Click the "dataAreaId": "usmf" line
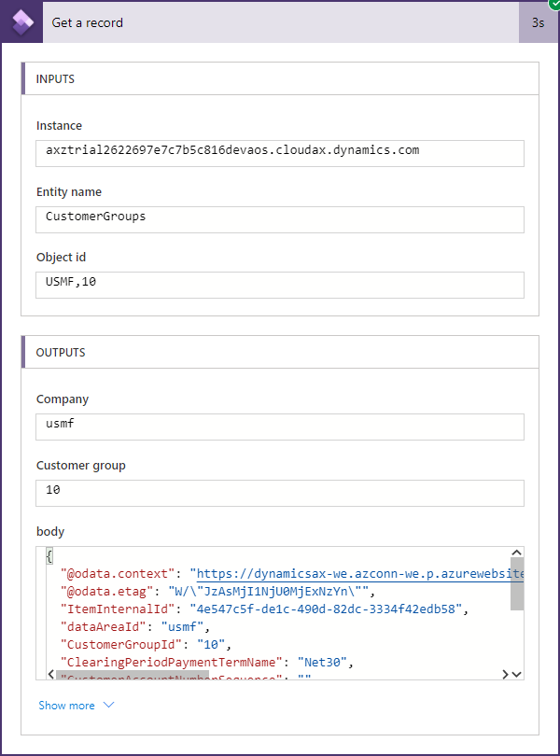 135,627
